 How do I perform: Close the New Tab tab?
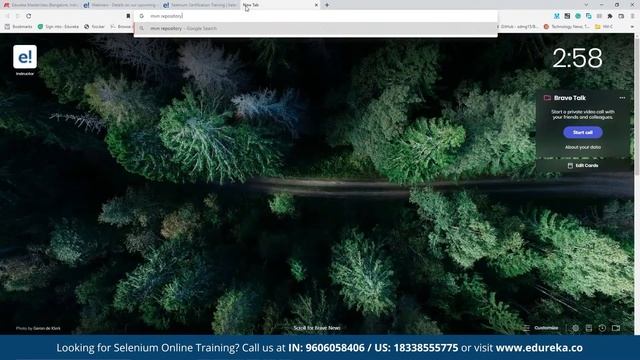(x=316, y=5)
